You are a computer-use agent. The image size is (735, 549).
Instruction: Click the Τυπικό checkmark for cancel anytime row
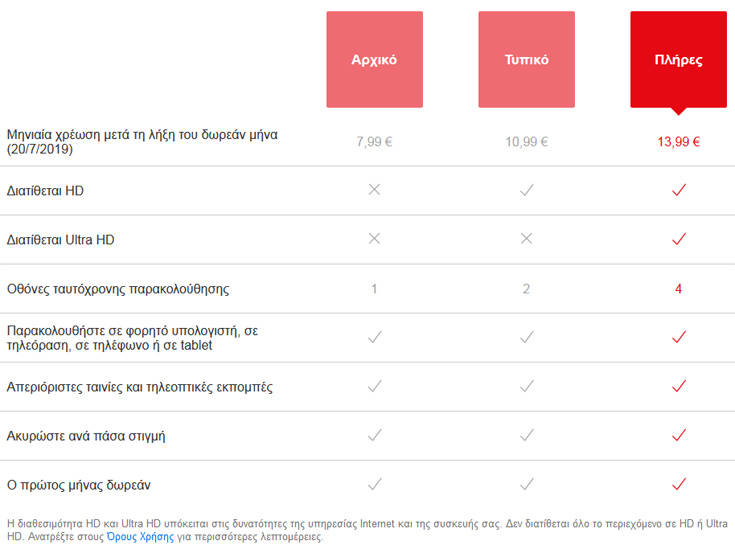526,435
